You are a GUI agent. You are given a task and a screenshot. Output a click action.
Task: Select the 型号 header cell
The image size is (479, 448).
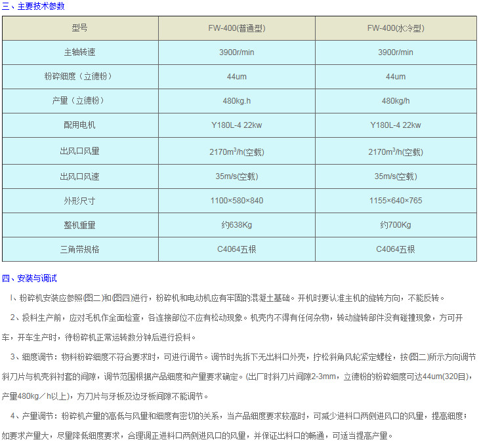coord(80,28)
